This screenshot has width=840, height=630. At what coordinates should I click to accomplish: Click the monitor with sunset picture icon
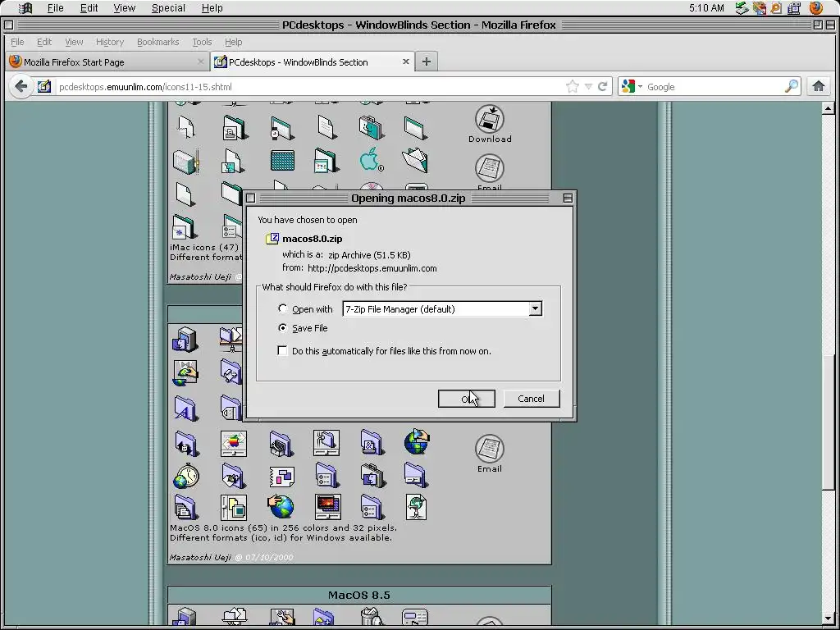[x=328, y=507]
